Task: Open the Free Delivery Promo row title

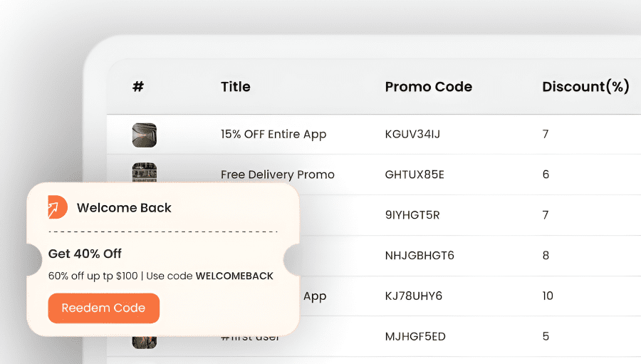Action: click(x=277, y=175)
